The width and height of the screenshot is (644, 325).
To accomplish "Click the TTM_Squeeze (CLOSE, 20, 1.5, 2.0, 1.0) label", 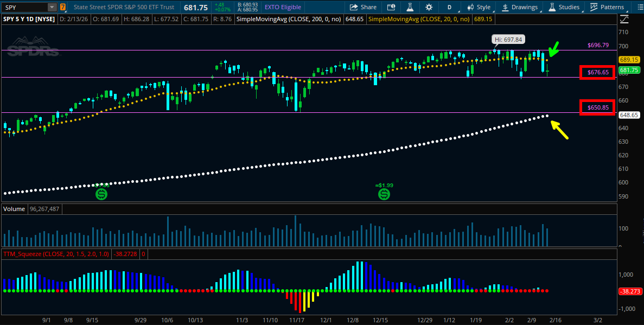I will click(x=56, y=254).
